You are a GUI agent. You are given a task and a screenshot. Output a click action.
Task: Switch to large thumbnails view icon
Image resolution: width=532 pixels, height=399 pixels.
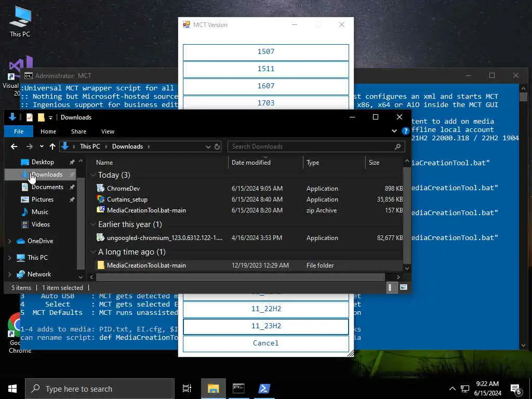403,288
